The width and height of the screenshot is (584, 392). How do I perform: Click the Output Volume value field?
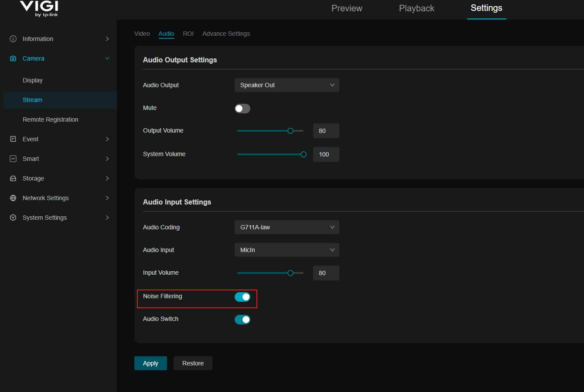coord(326,131)
